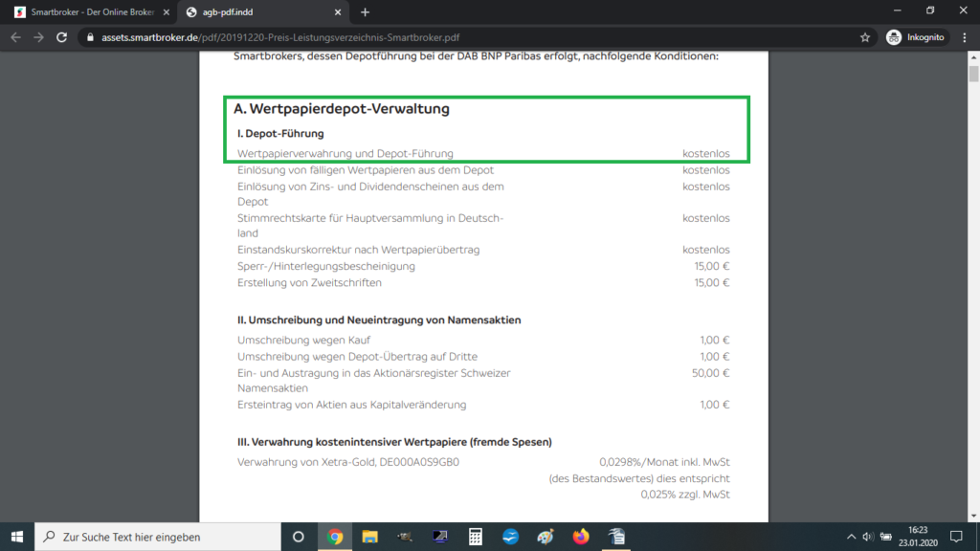Open Google Chrome in the taskbar
This screenshot has height=551, width=980.
pyautogui.click(x=335, y=537)
